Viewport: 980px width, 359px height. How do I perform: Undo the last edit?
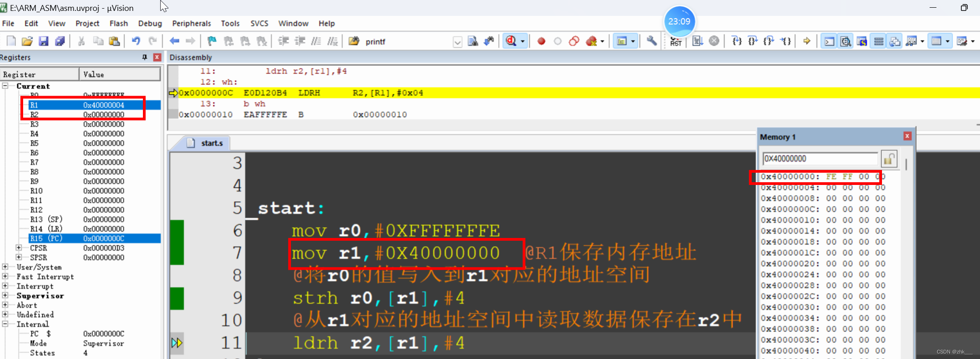click(x=136, y=41)
